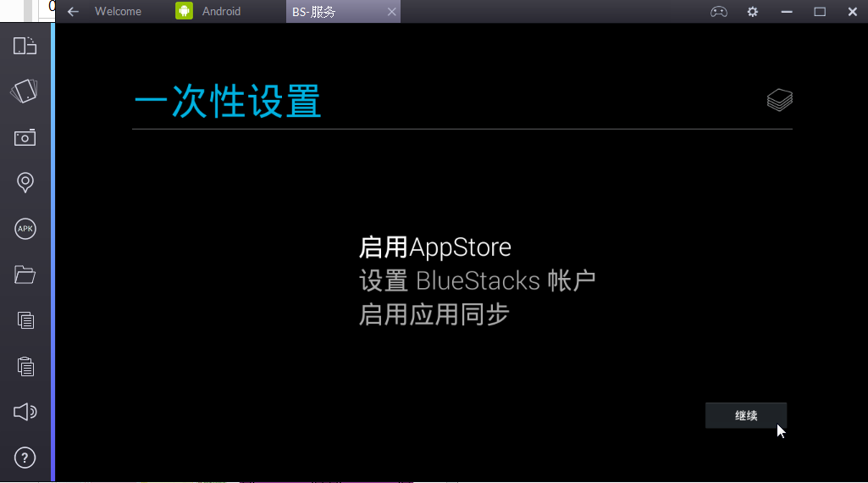The image size is (868, 483).
Task: Open the game controller keymapping icon
Action: pos(719,12)
